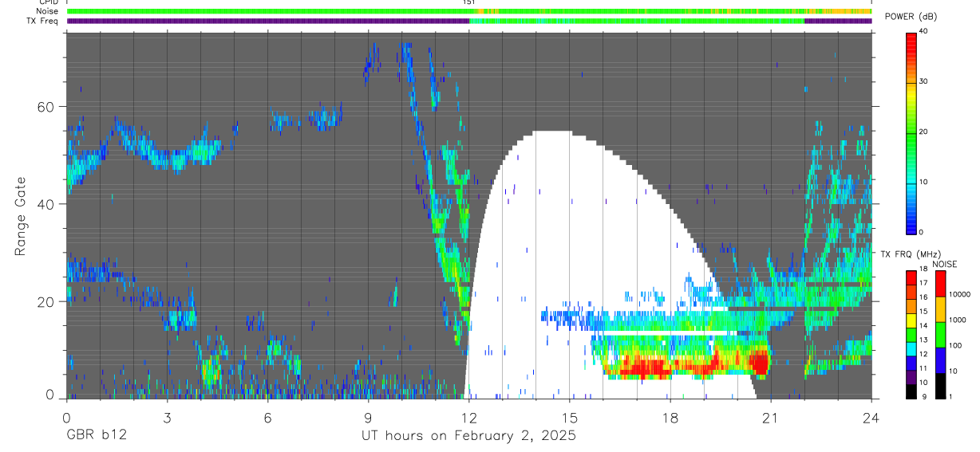The height and width of the screenshot is (452, 980).
Task: Click the yellow block of TX FRQ legend
Action: [x=911, y=320]
